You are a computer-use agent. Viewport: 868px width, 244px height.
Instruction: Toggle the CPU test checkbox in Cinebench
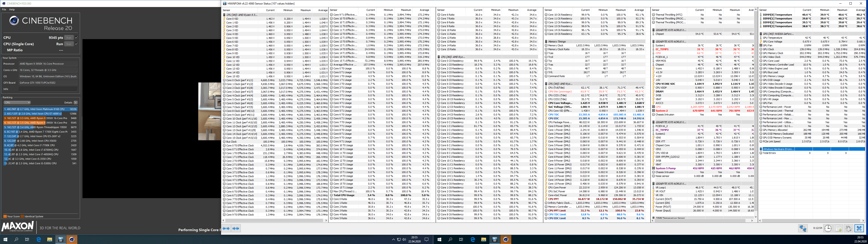tap(76, 38)
